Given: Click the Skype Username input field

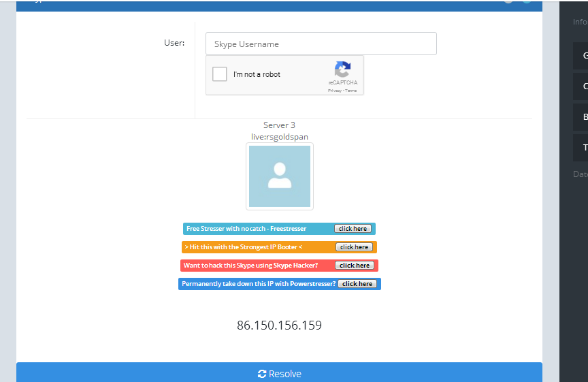Looking at the screenshot, I should pos(321,44).
